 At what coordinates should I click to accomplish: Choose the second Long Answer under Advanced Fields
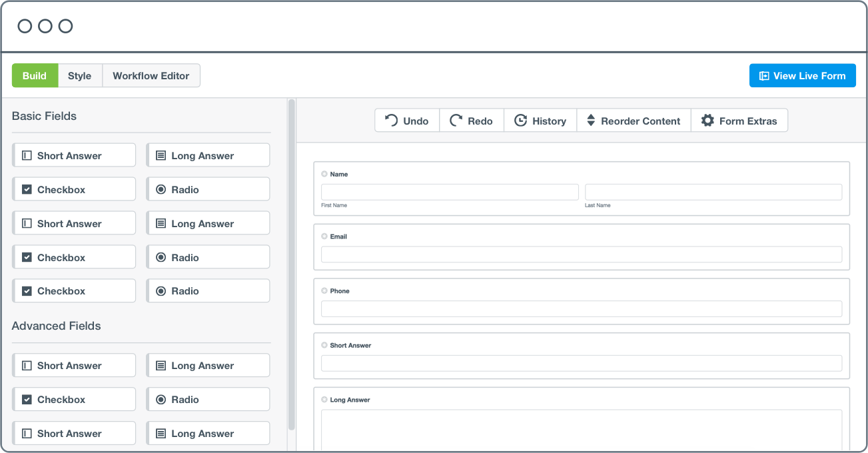(208, 433)
